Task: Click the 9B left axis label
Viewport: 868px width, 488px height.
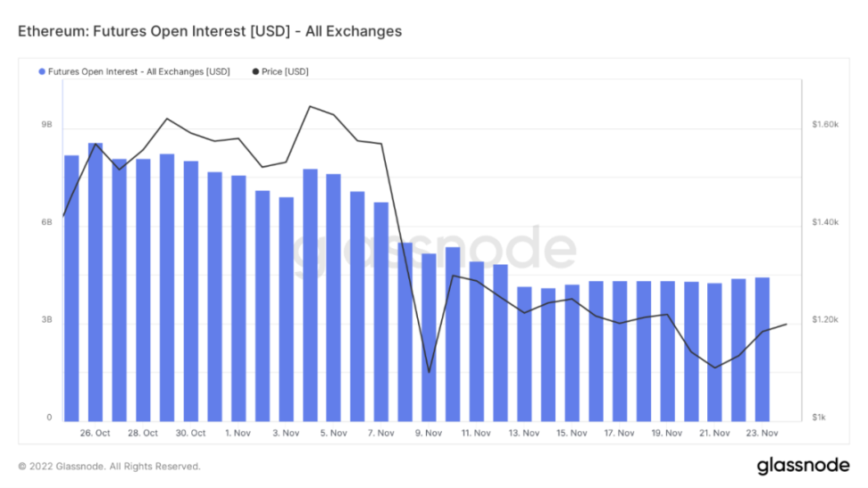Action: point(47,125)
